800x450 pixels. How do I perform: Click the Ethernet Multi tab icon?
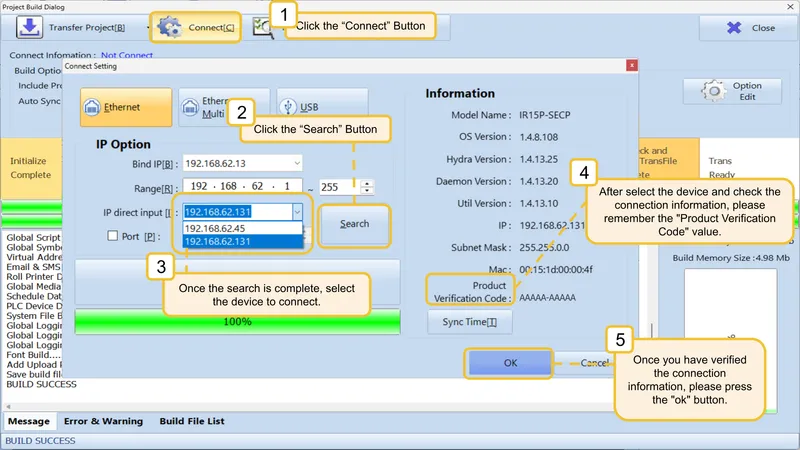click(190, 107)
